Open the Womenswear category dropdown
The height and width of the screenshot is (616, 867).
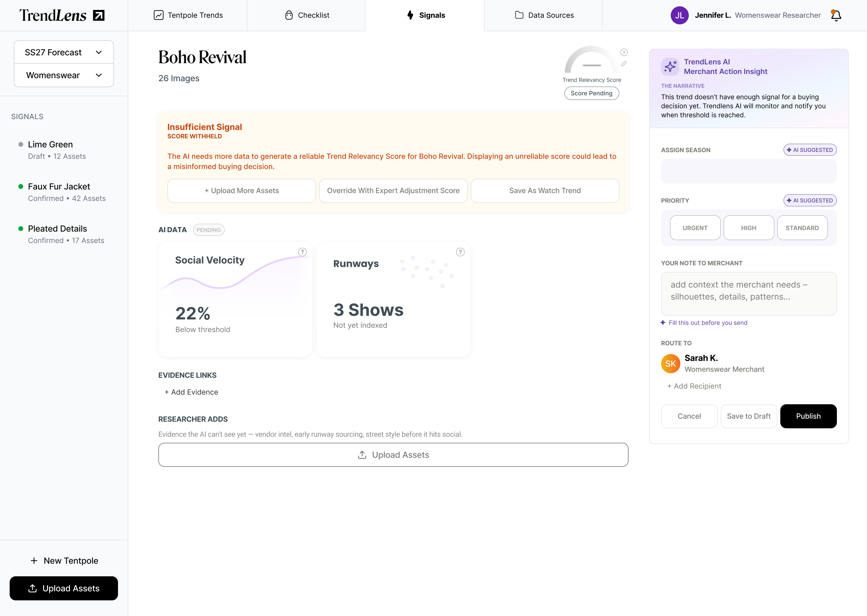click(64, 75)
